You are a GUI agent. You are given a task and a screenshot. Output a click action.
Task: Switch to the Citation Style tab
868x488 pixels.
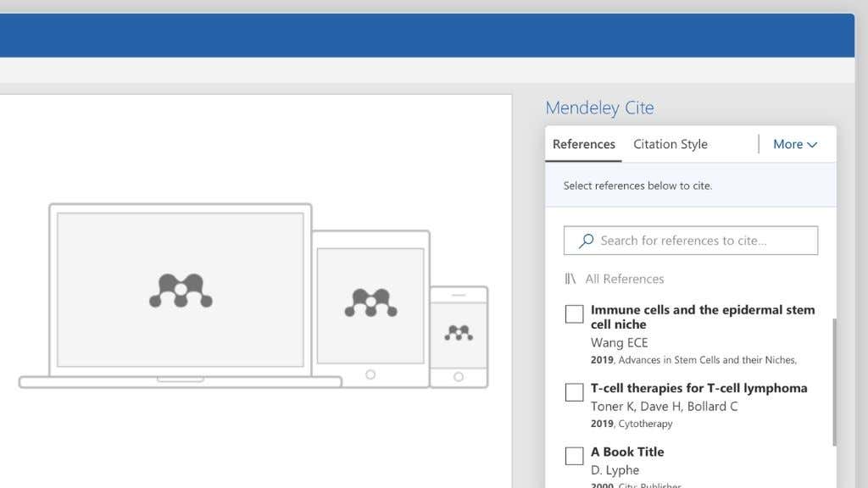[x=670, y=144]
